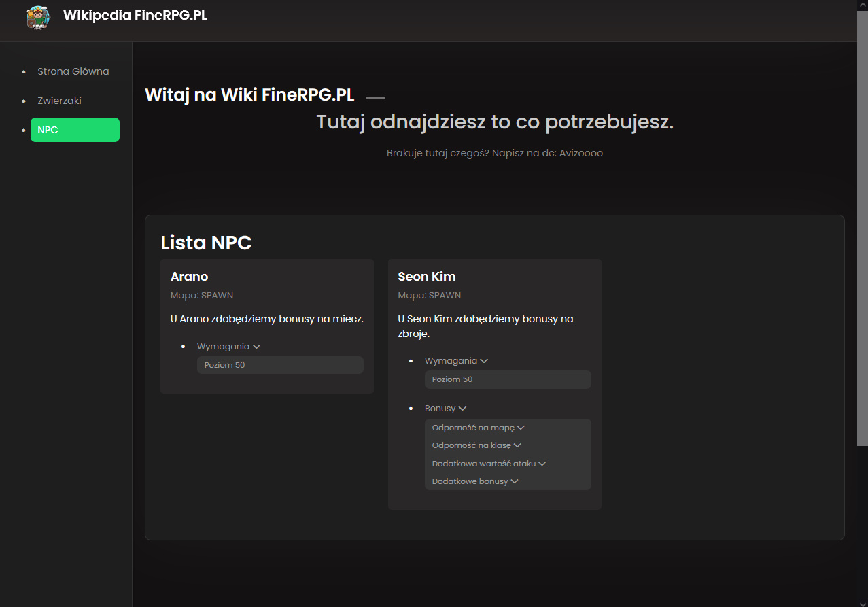Go to the Zwierzaki sidebar page

pyautogui.click(x=60, y=101)
